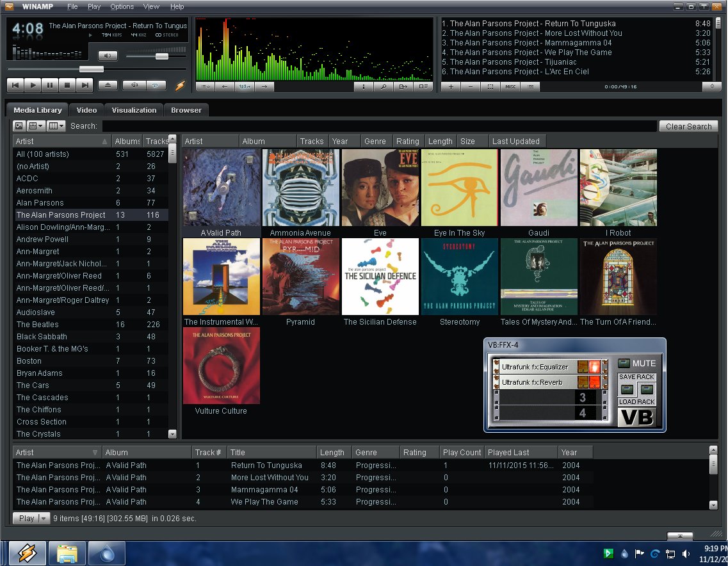Select The Beatles in the artist list
Image resolution: width=728 pixels, height=566 pixels.
(90, 325)
